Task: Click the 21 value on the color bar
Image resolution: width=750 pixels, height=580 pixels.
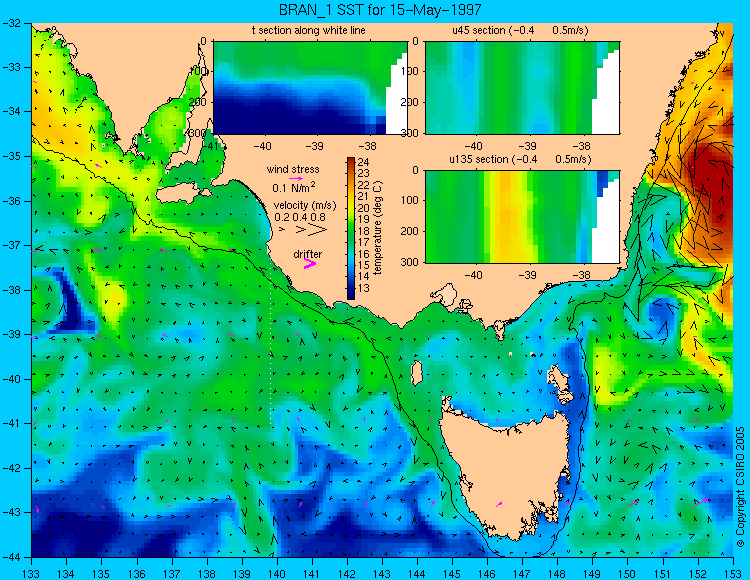Action: click(364, 196)
